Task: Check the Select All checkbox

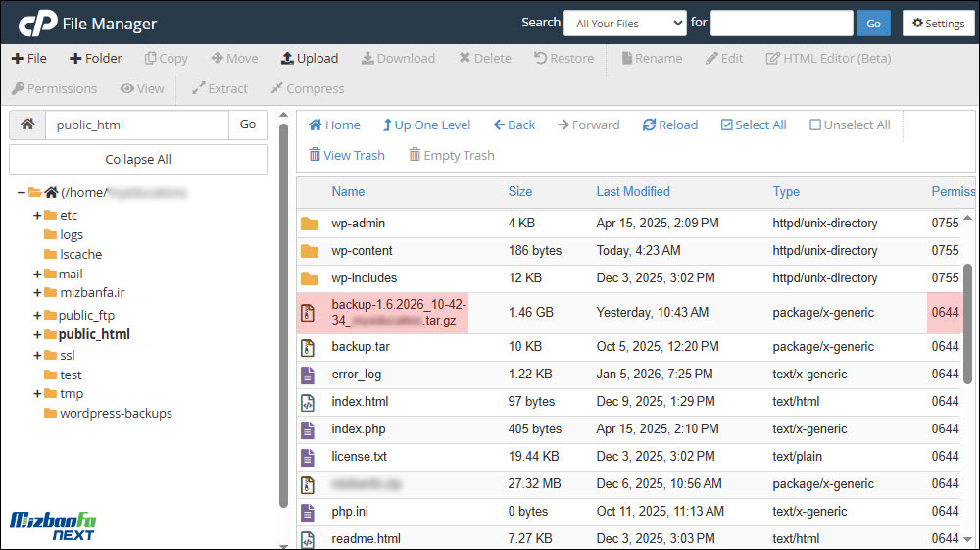Action: 727,125
